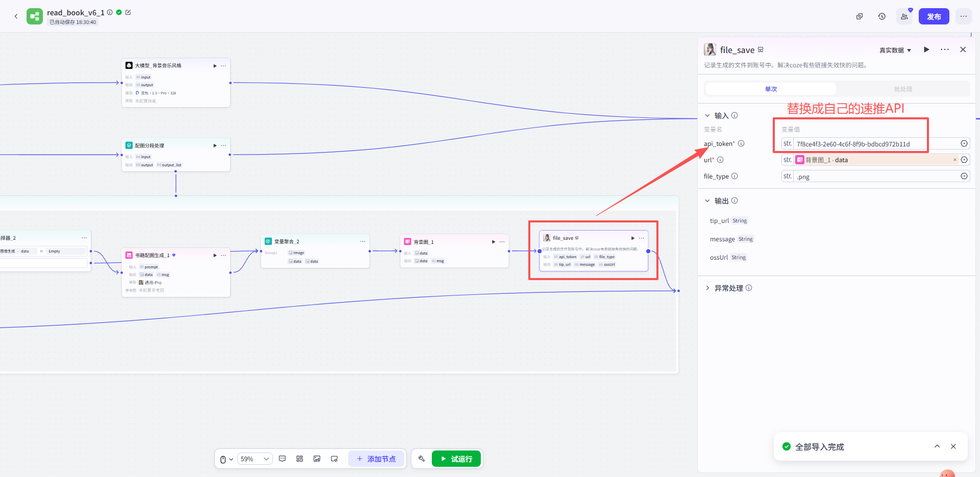
Task: Click the collaborators icon in top bar
Action: 904,16
